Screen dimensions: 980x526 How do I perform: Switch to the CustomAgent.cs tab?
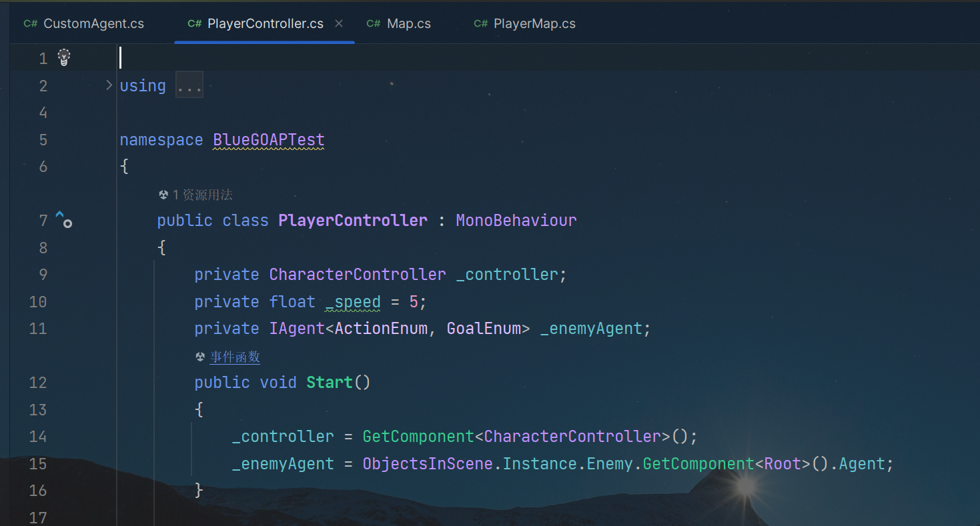[93, 23]
